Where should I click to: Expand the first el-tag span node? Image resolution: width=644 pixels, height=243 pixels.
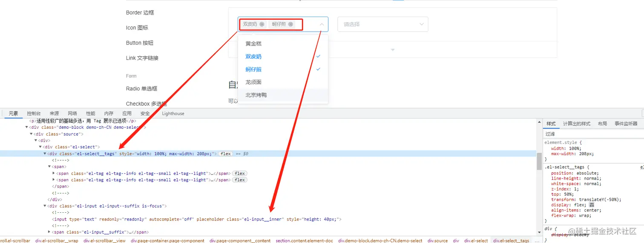54,174
